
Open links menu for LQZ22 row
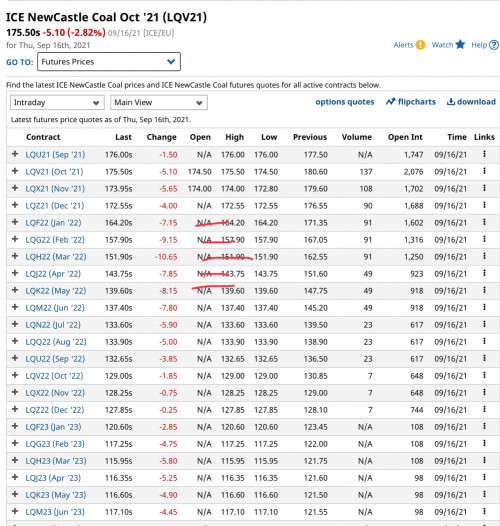484,409
